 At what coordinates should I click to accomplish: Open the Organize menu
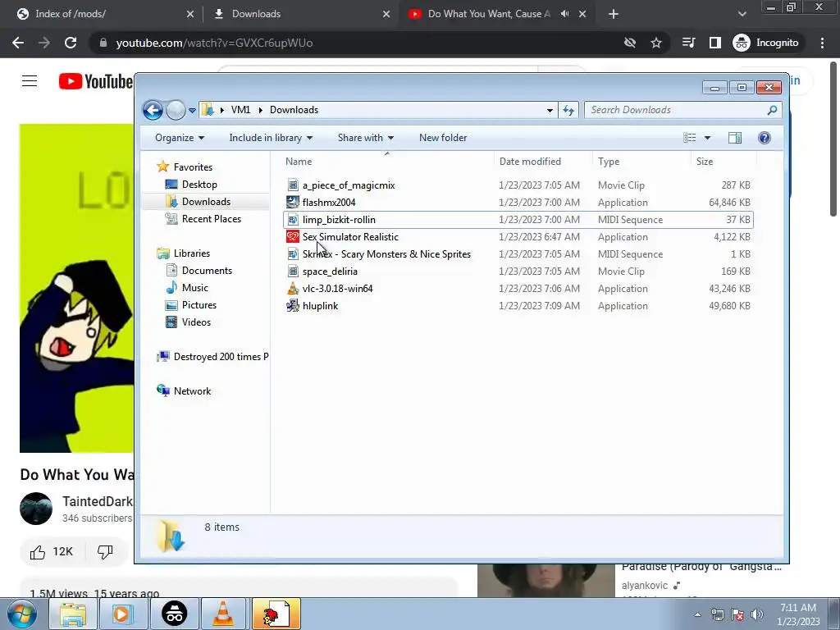(180, 138)
